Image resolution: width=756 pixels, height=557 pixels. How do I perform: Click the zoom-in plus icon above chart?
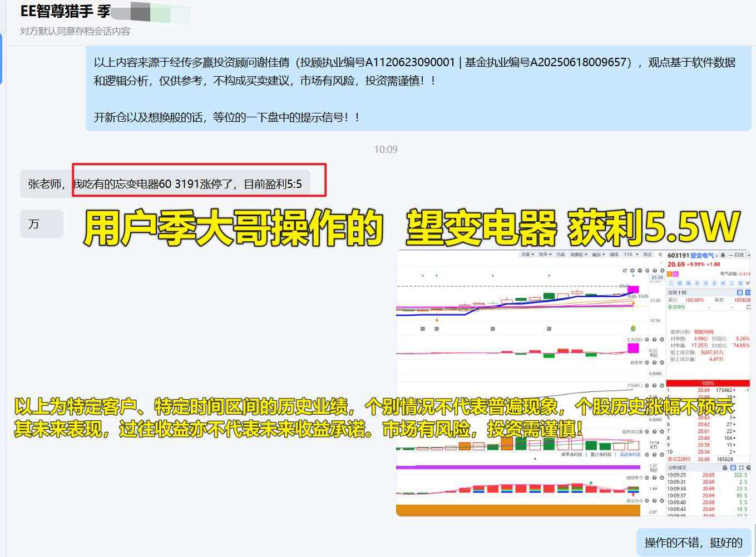(633, 271)
